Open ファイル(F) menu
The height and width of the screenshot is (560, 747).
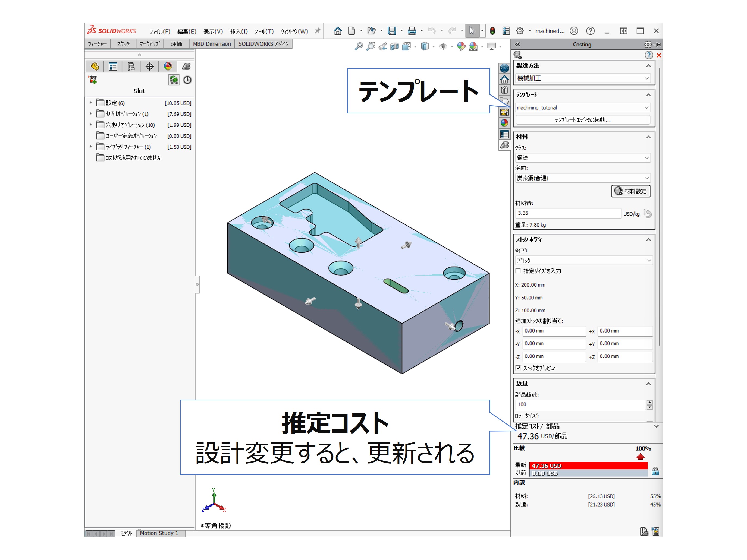tap(160, 31)
